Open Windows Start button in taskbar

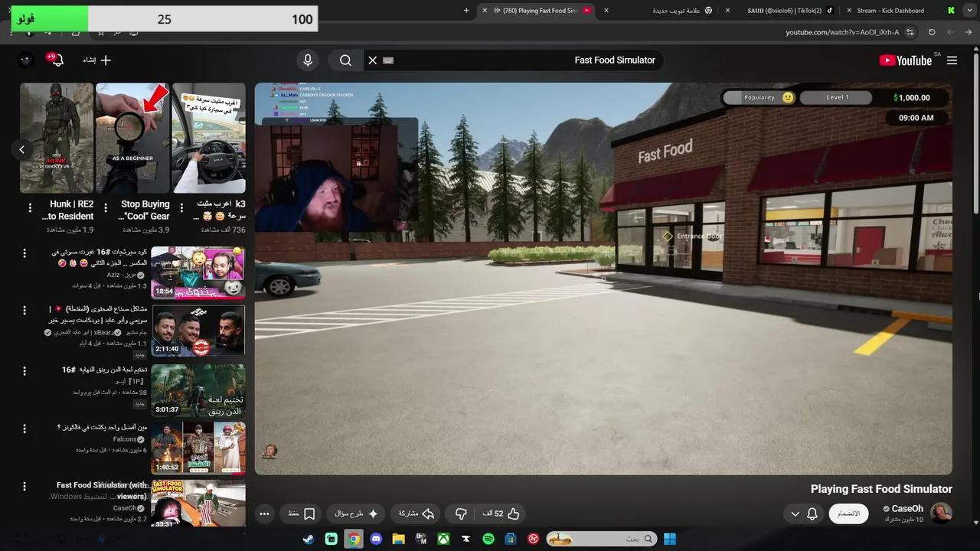[x=670, y=539]
